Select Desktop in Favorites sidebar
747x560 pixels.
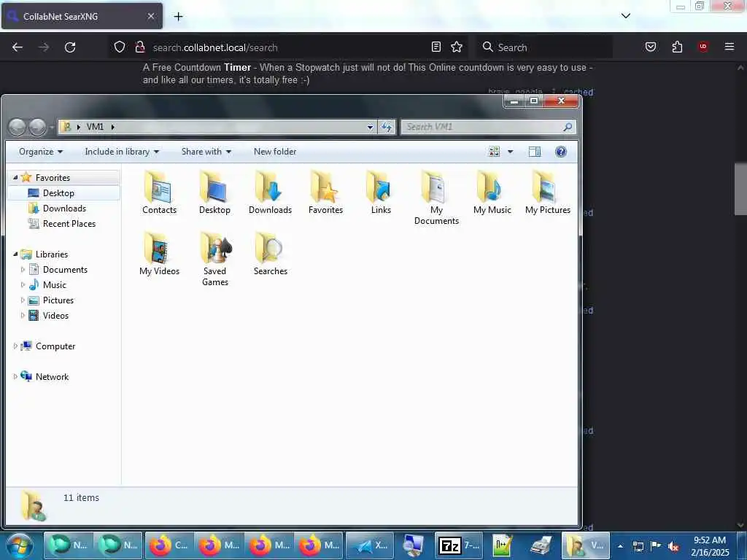click(x=58, y=192)
